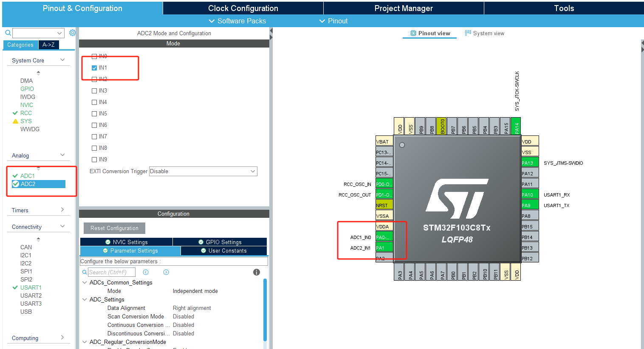Enable the IN3 channel checkbox
This screenshot has height=349, width=644.
click(94, 90)
